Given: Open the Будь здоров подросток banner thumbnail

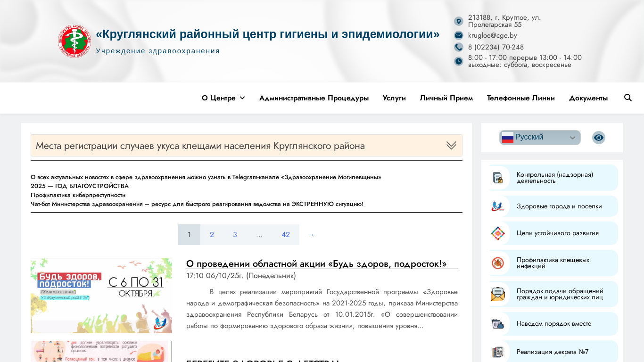Looking at the screenshot, I should [x=101, y=296].
